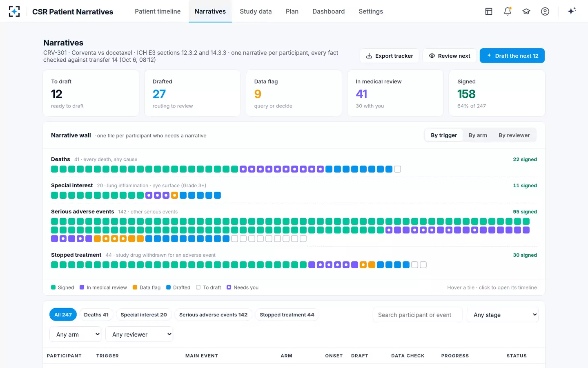588x368 pixels.
Task: Open the graduation cap learning icon
Action: click(526, 11)
